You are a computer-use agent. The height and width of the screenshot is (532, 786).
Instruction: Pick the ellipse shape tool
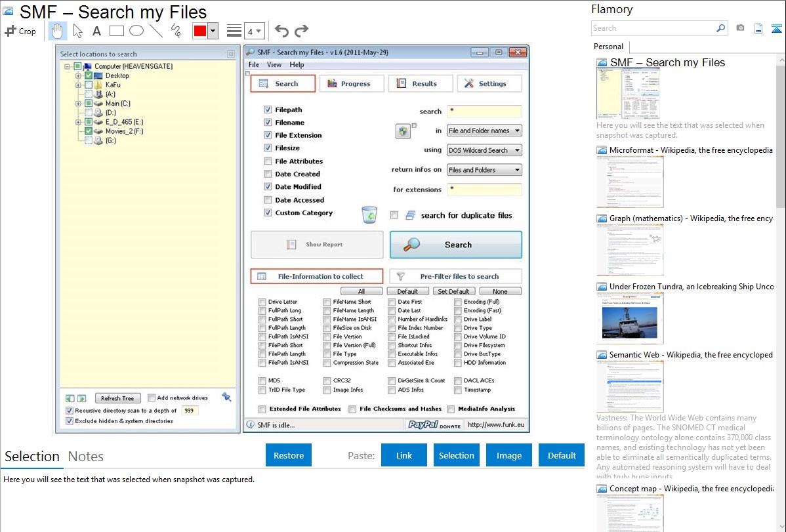coord(136,31)
